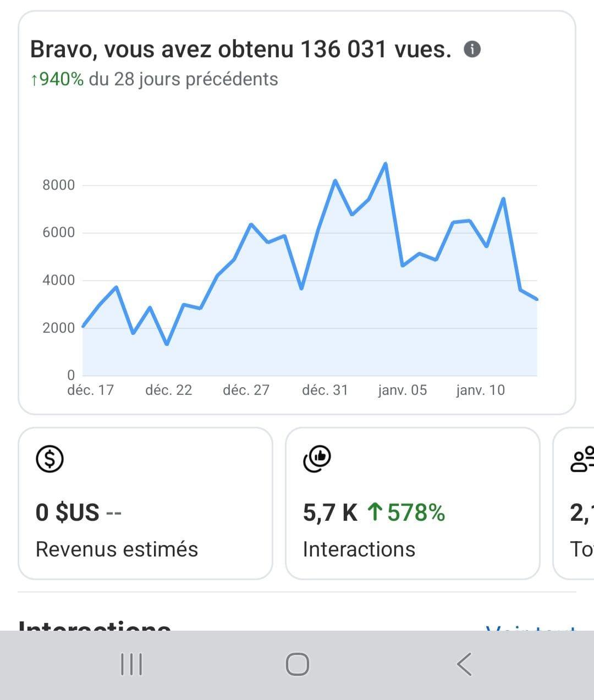Select the déc. 22 axis label

coord(168,390)
